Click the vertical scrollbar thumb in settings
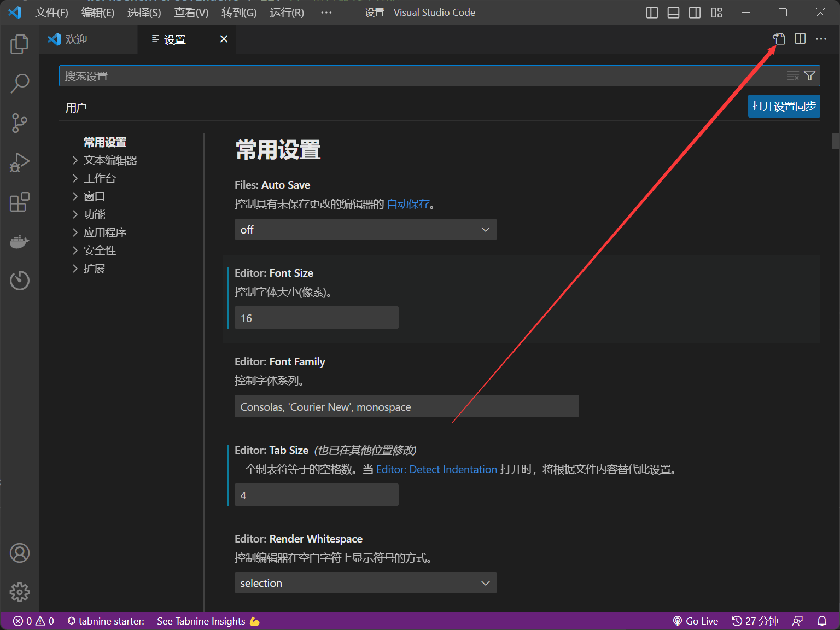The width and height of the screenshot is (840, 630). tap(835, 141)
